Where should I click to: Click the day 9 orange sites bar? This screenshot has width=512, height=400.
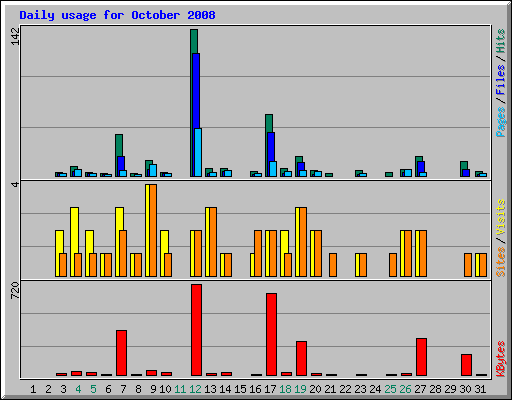[x=153, y=230]
